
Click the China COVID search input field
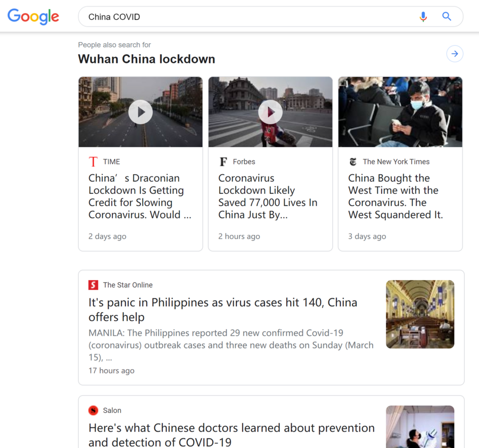(247, 17)
